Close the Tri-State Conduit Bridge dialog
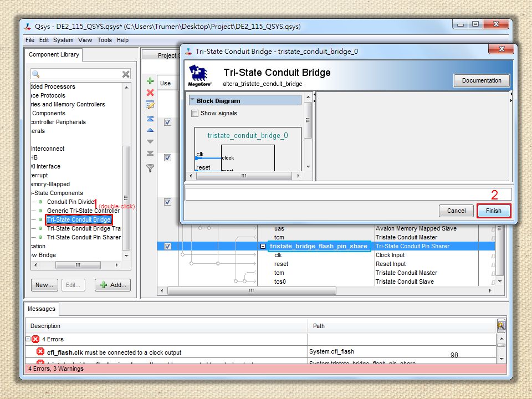 pos(502,49)
